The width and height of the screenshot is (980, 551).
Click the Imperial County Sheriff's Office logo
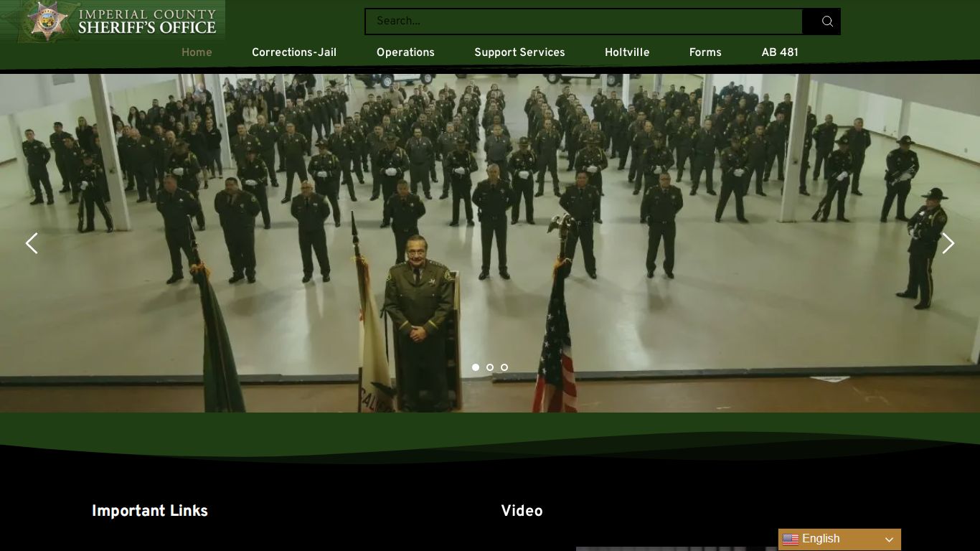pos(113,22)
